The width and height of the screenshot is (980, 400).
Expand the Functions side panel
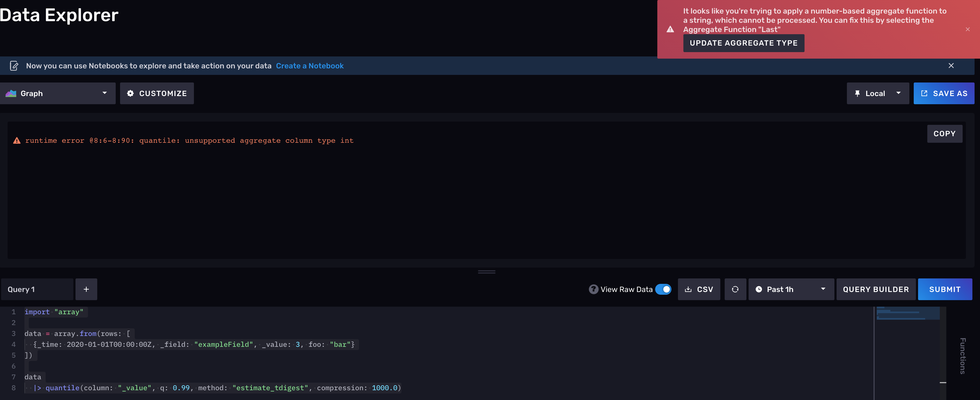(x=963, y=356)
